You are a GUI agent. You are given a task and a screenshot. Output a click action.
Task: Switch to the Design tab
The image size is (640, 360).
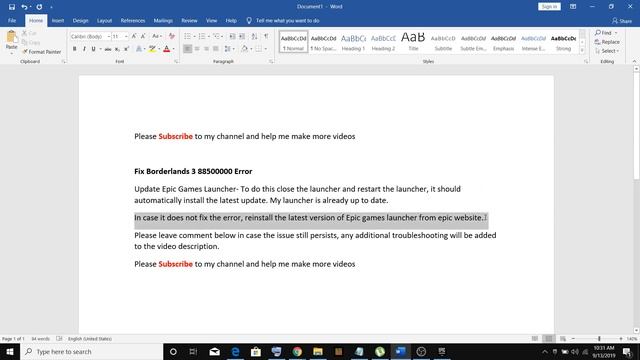80,20
